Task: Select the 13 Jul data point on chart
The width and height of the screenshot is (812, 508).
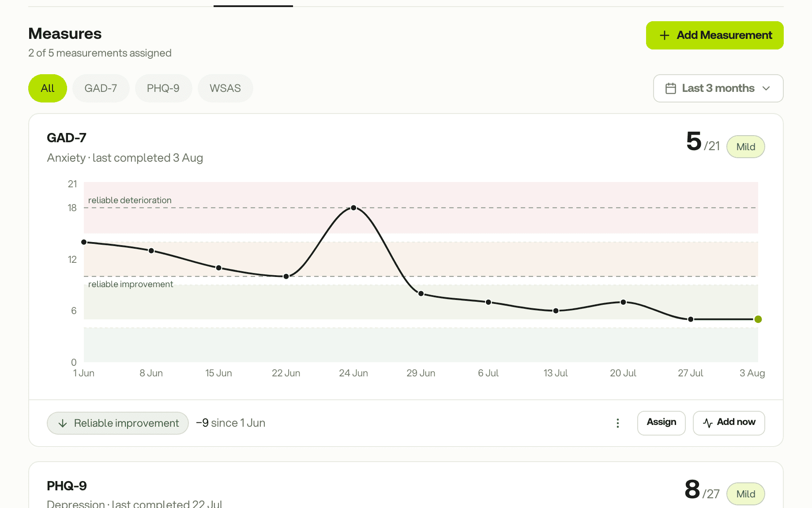Action: click(556, 311)
